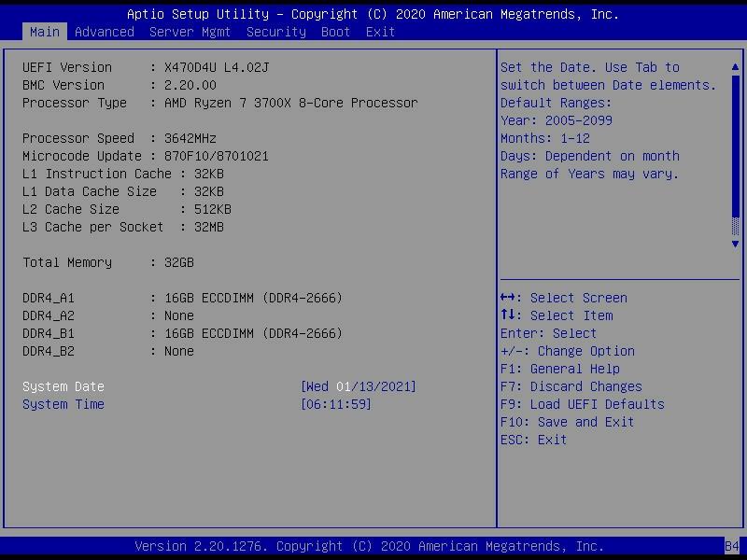Edit the date field Wed 01/13/2021
This screenshot has width=747, height=560.
coord(359,386)
